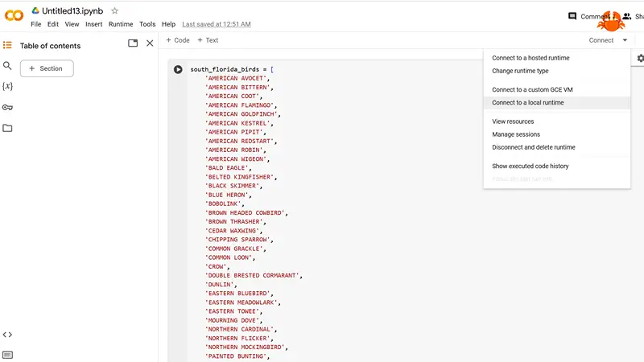Select Show executed code history

557,166
